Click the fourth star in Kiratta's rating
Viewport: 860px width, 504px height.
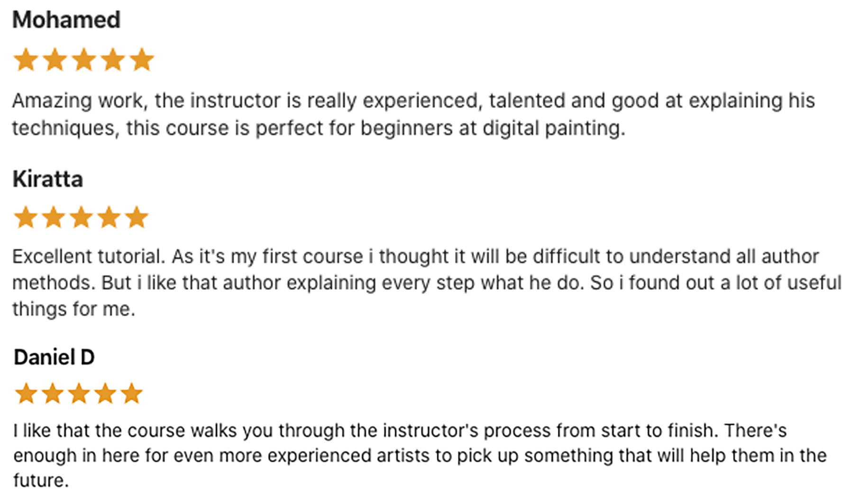109,217
